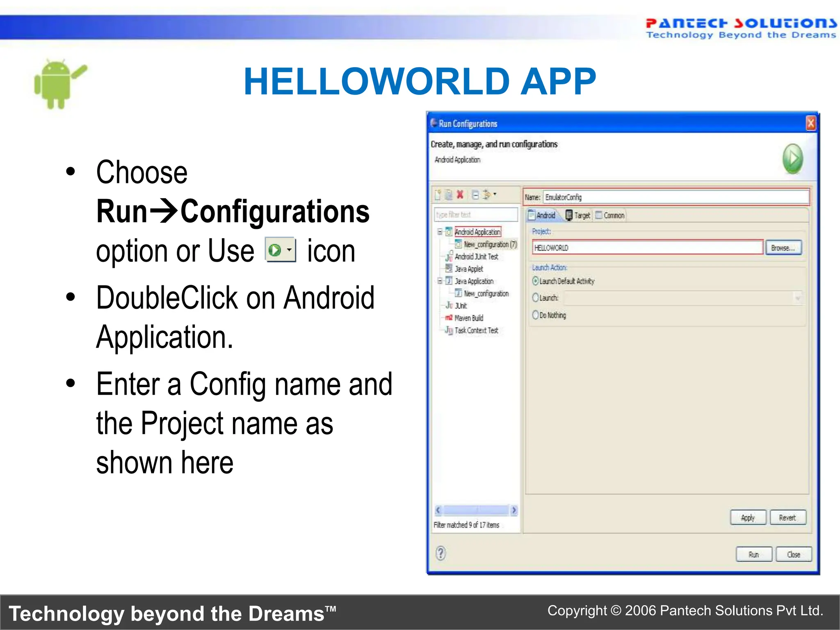840x630 pixels.
Task: Click the Run Configurations title bar icon
Action: coord(434,123)
